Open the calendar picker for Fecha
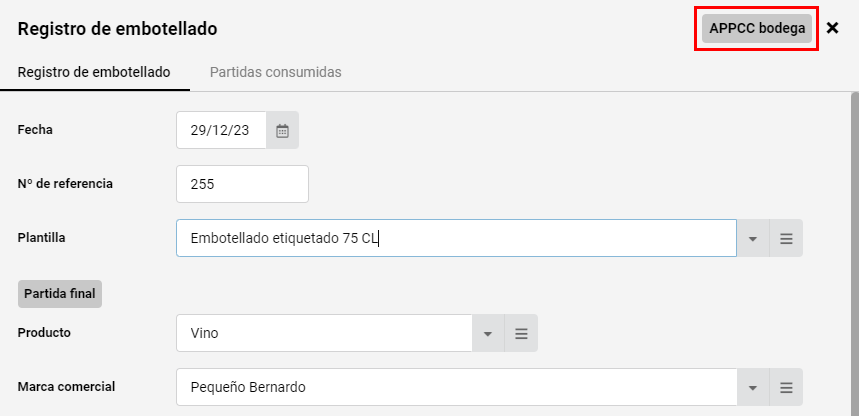Viewport: 859px width, 416px height. coord(283,130)
